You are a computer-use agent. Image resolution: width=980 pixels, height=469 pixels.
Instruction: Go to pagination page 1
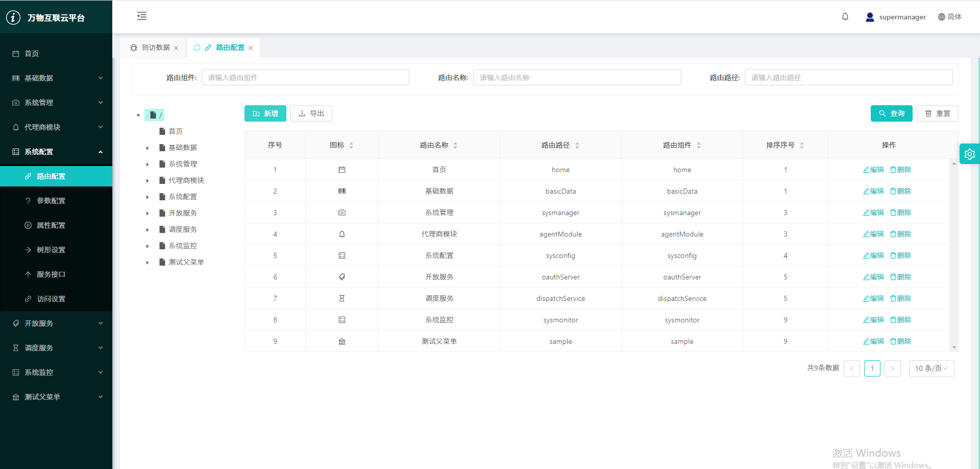872,368
